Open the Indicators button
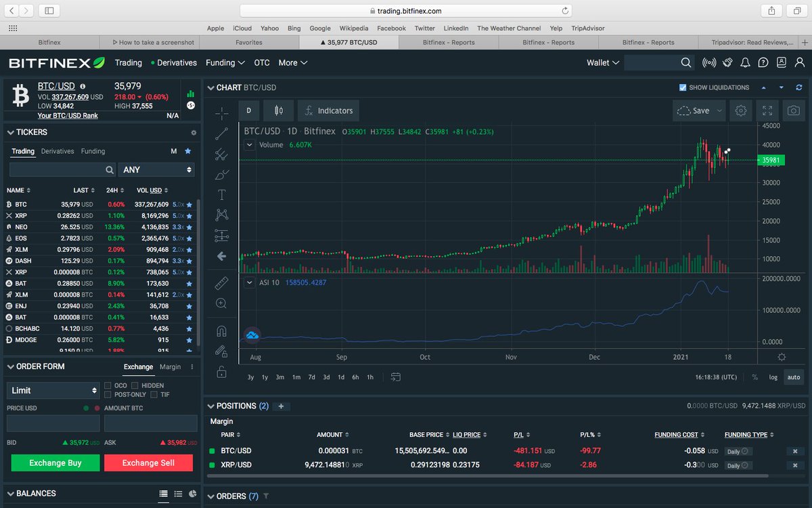 coord(328,110)
